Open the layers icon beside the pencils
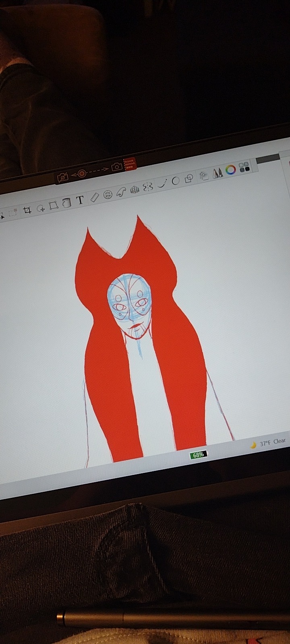 203,175
